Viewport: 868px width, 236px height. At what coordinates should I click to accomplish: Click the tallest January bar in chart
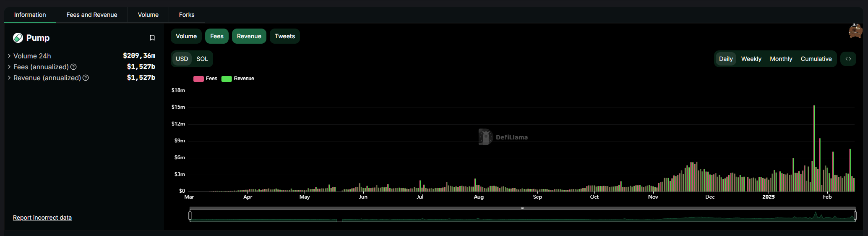coord(814,149)
